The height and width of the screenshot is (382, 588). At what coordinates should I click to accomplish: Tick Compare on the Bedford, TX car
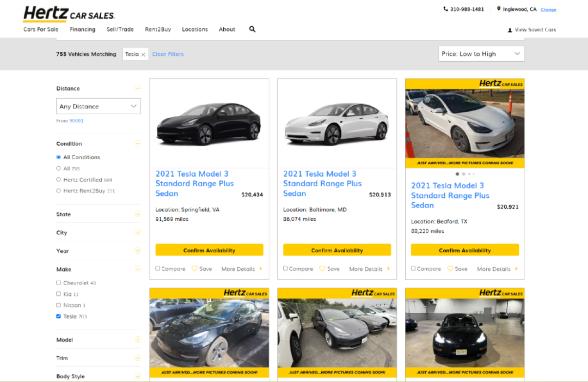(413, 269)
